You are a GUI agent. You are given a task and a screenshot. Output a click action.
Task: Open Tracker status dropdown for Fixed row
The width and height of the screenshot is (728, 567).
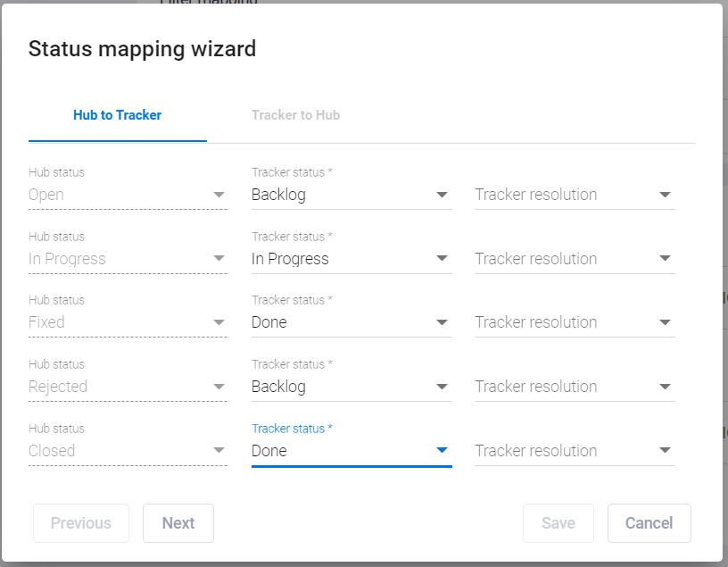[352, 322]
